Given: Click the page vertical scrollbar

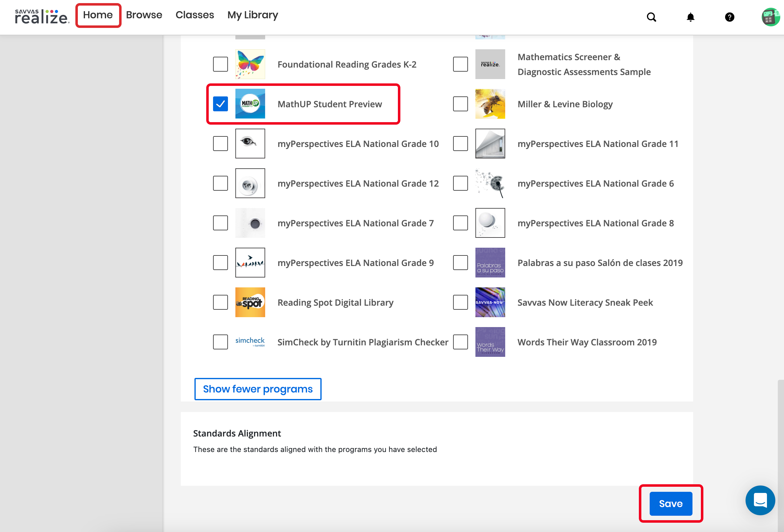Looking at the screenshot, I should tap(781, 455).
